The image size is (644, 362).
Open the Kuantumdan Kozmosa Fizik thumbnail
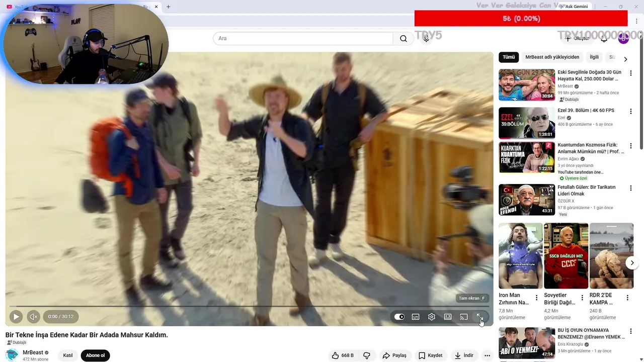527,157
